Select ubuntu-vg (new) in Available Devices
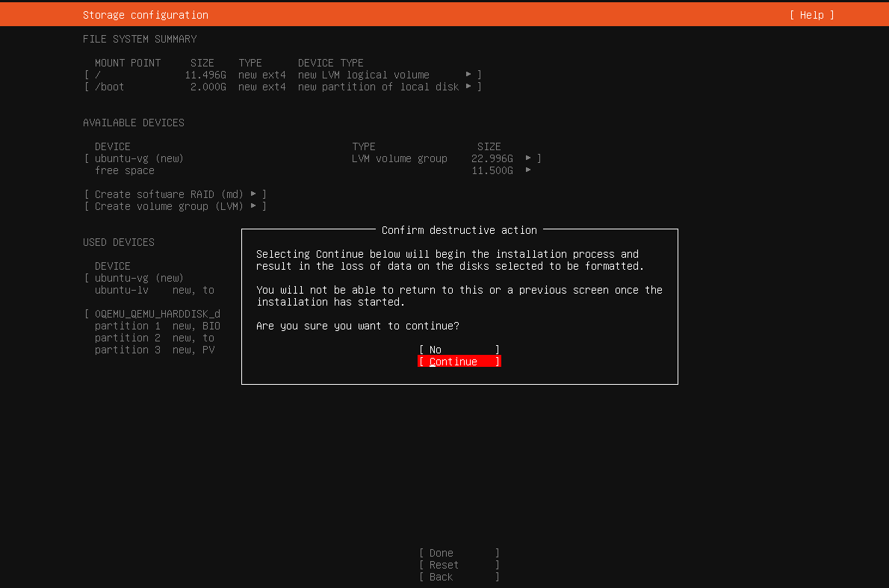889x588 pixels. [x=139, y=158]
